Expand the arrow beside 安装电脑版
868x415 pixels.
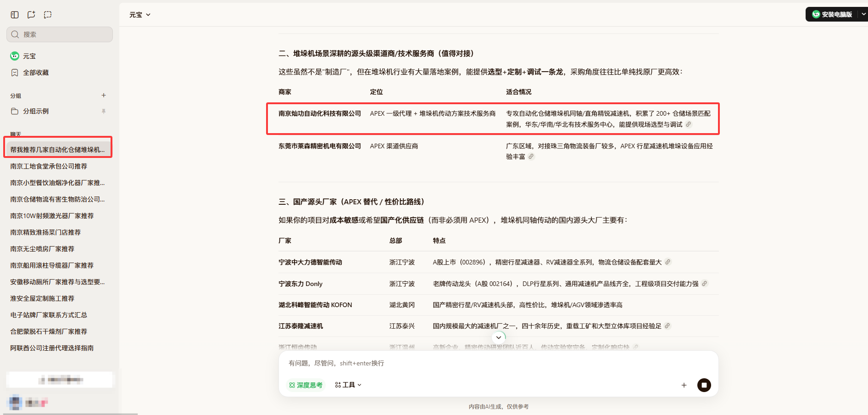863,14
